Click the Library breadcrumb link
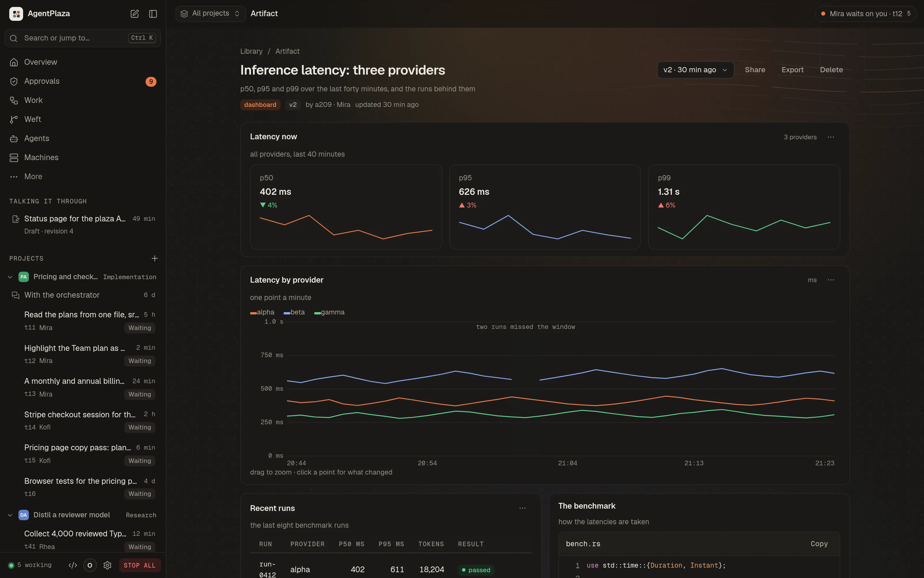The image size is (924, 578). click(251, 51)
